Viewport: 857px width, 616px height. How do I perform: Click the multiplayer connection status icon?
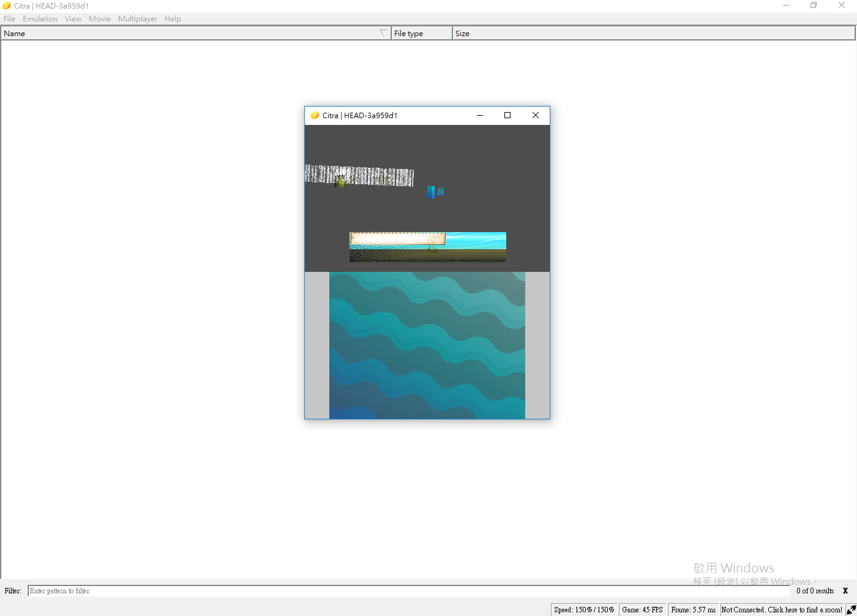[851, 609]
